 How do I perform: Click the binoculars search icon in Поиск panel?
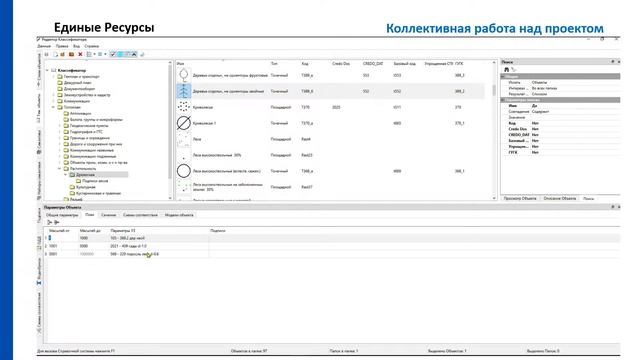[507, 70]
